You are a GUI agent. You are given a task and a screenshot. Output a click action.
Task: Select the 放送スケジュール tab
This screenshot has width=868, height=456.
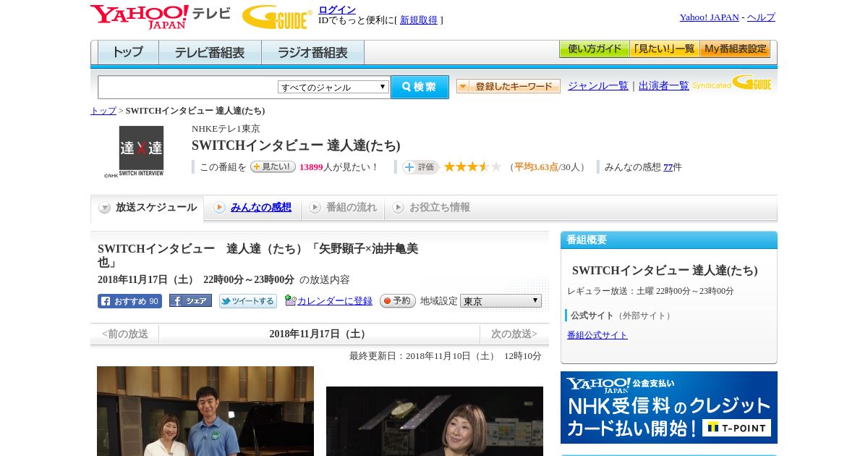click(148, 208)
